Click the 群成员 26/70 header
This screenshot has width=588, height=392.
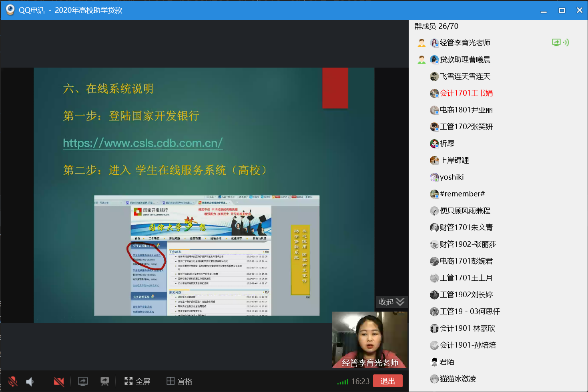(x=436, y=26)
